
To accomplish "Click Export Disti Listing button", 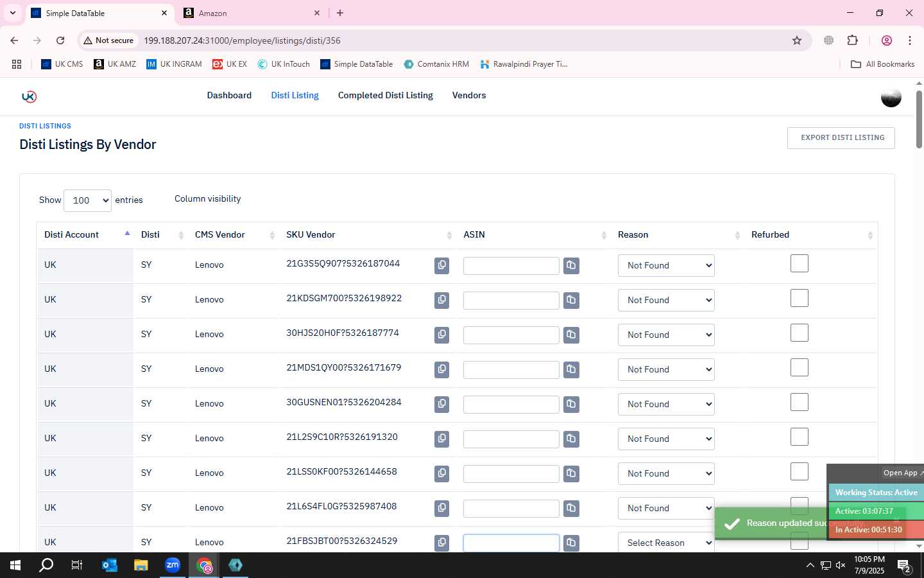I will (x=841, y=138).
